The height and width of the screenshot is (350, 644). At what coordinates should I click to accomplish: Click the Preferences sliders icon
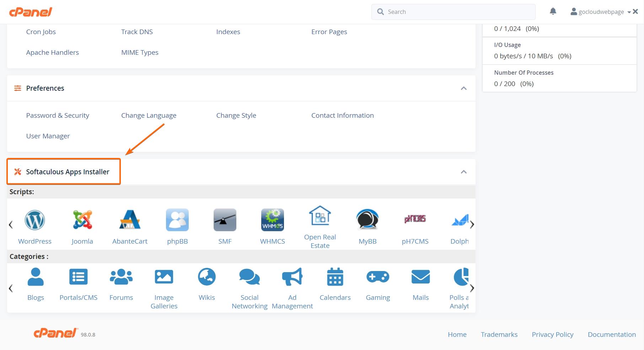pyautogui.click(x=18, y=88)
